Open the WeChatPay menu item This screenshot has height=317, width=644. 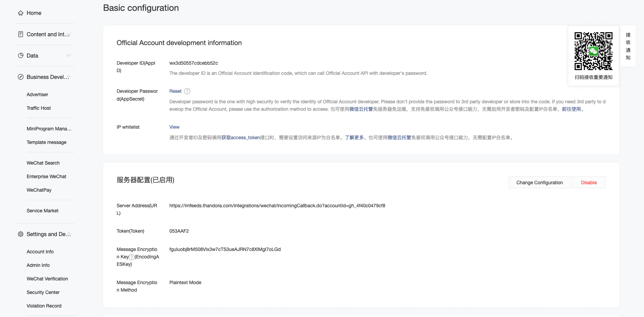click(39, 190)
